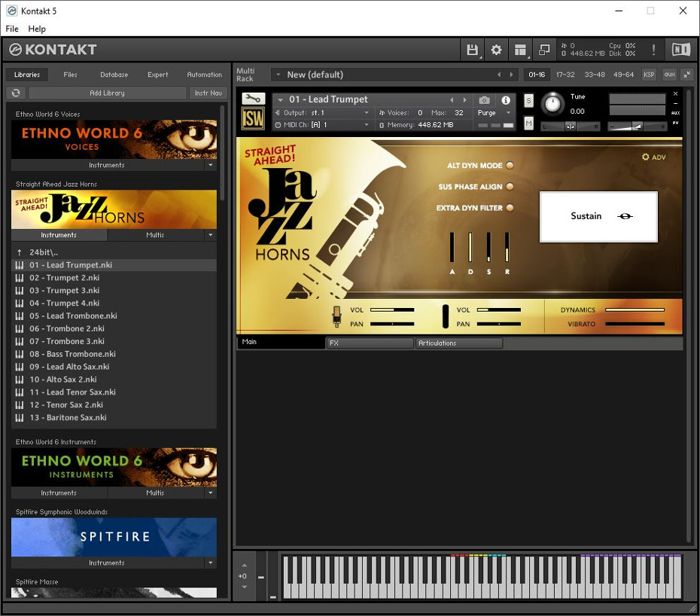Switch to the Automation tab

click(204, 75)
